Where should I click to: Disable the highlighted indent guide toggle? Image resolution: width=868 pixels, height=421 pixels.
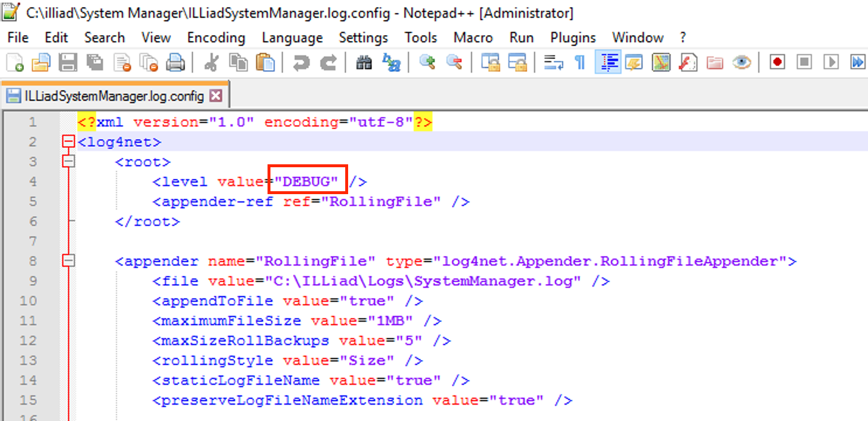607,61
